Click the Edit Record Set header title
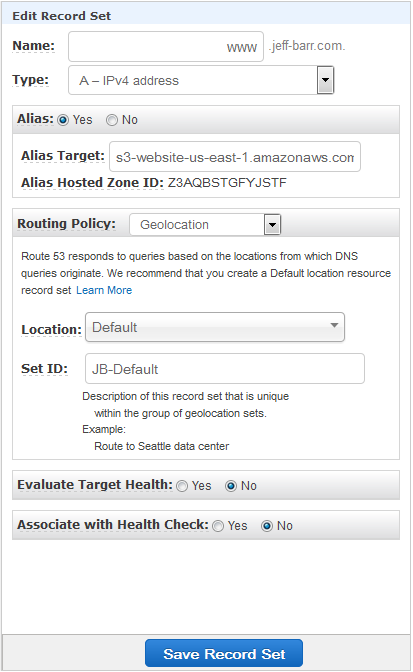 click(x=62, y=16)
